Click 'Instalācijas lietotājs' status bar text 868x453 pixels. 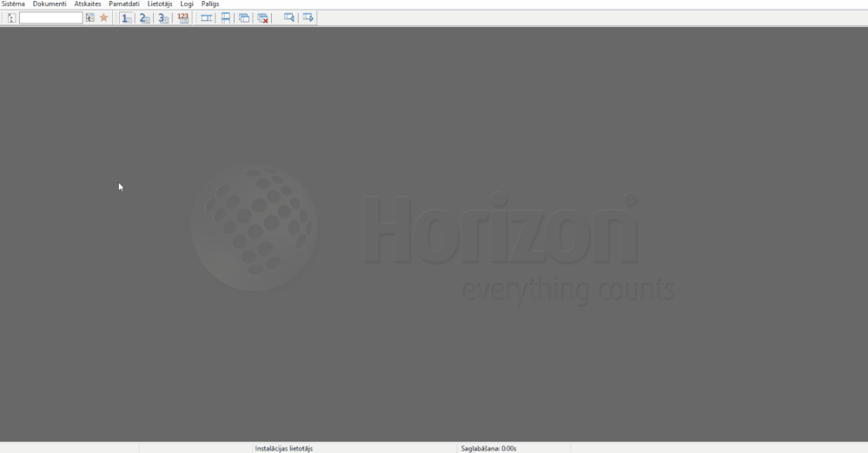[284, 449]
